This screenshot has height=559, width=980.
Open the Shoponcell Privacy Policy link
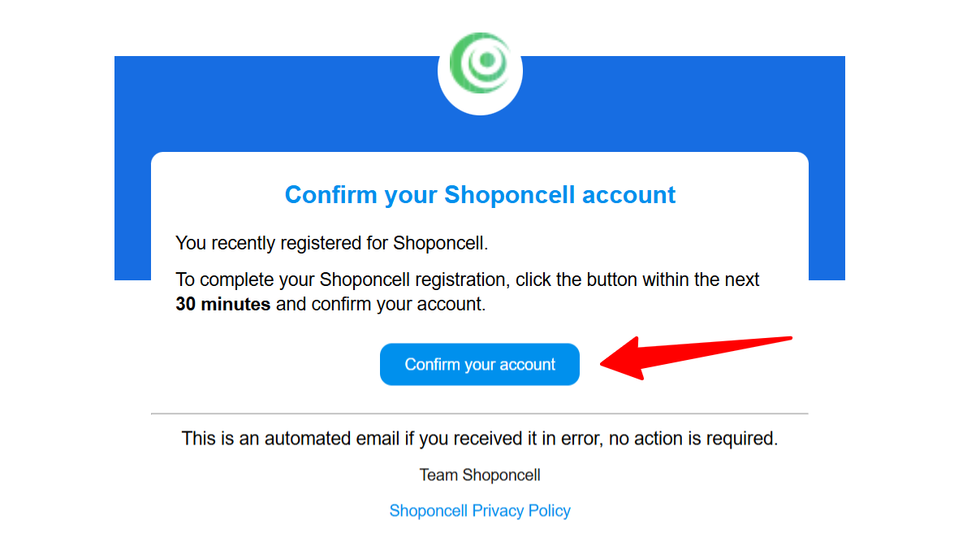480,510
